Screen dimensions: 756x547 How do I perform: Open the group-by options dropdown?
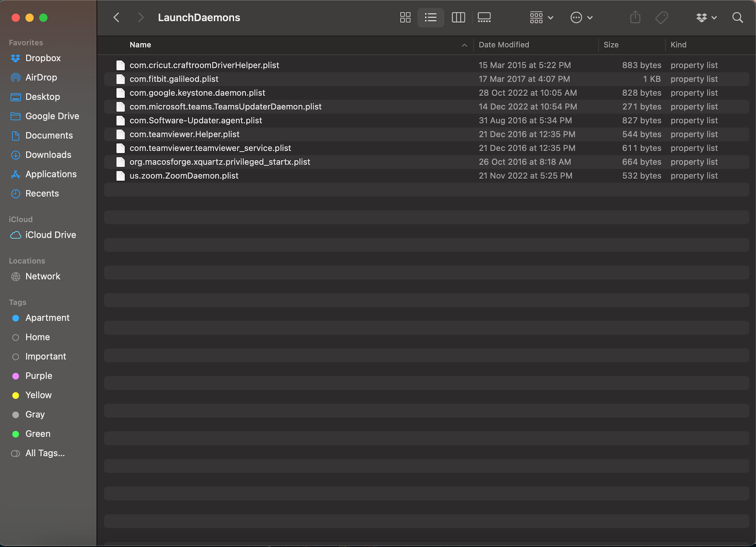[541, 18]
